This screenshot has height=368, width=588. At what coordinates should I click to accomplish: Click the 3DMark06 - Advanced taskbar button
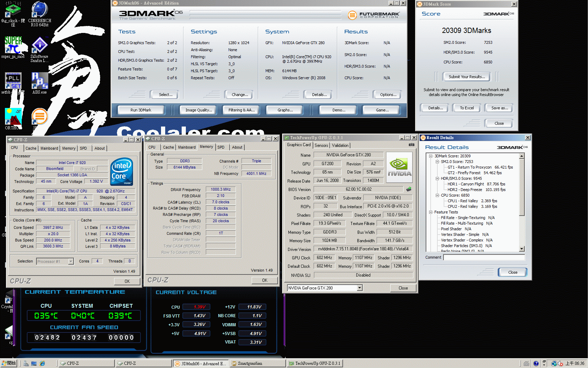(x=201, y=363)
